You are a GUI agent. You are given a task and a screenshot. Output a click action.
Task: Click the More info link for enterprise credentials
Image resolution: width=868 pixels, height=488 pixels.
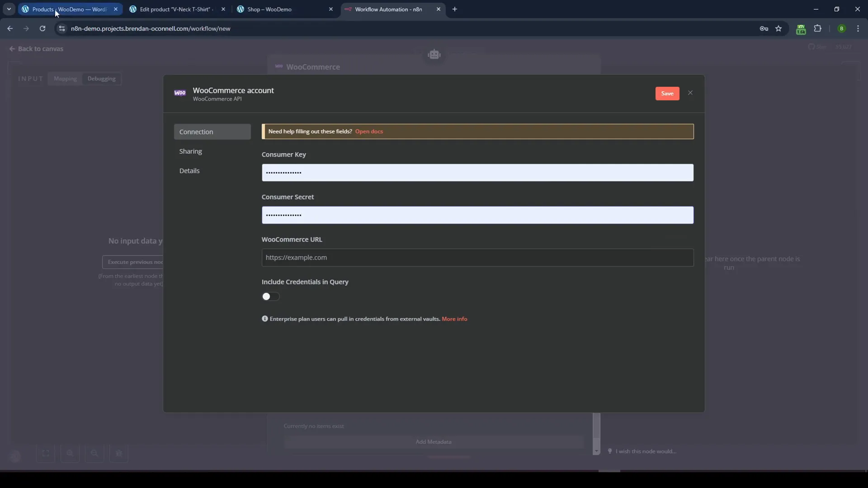[x=454, y=318]
